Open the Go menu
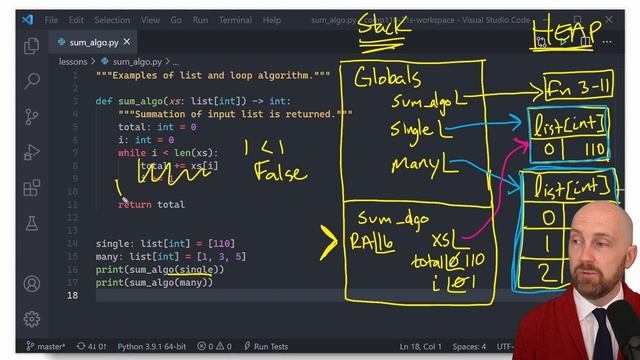Image resolution: width=640 pixels, height=360 pixels. pyautogui.click(x=176, y=20)
